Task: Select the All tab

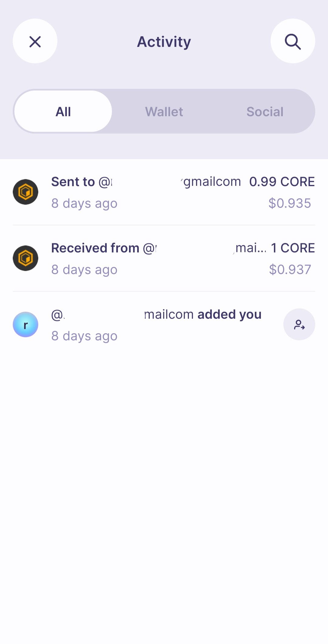Action: (63, 111)
